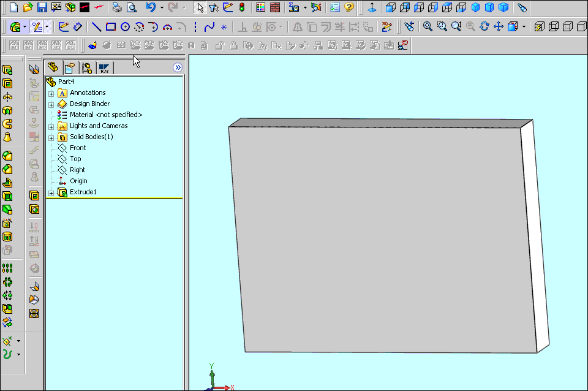The image size is (588, 391).
Task: Rebuild the model with traffic light icon
Action: point(242,7)
